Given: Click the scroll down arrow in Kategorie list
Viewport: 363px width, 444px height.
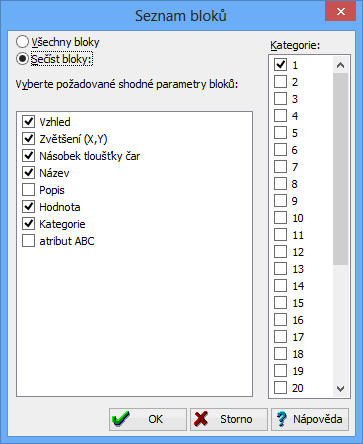Looking at the screenshot, I should pyautogui.click(x=340, y=389).
